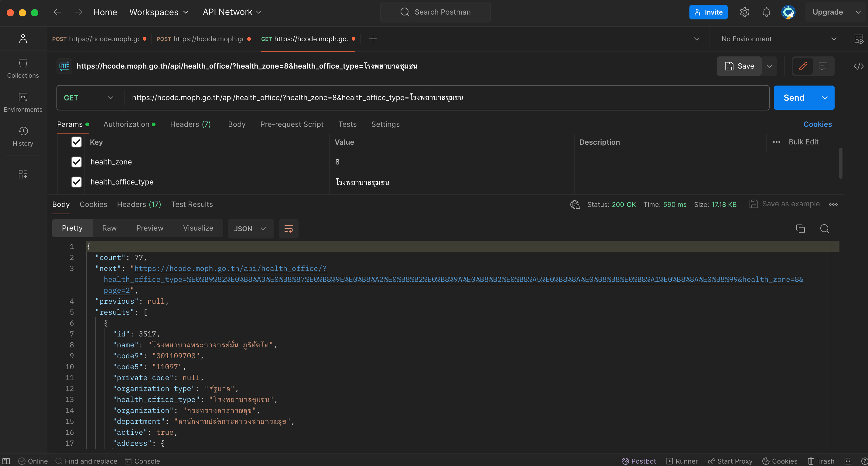868x466 pixels.
Task: Click the Cookies link near Params
Action: click(818, 124)
